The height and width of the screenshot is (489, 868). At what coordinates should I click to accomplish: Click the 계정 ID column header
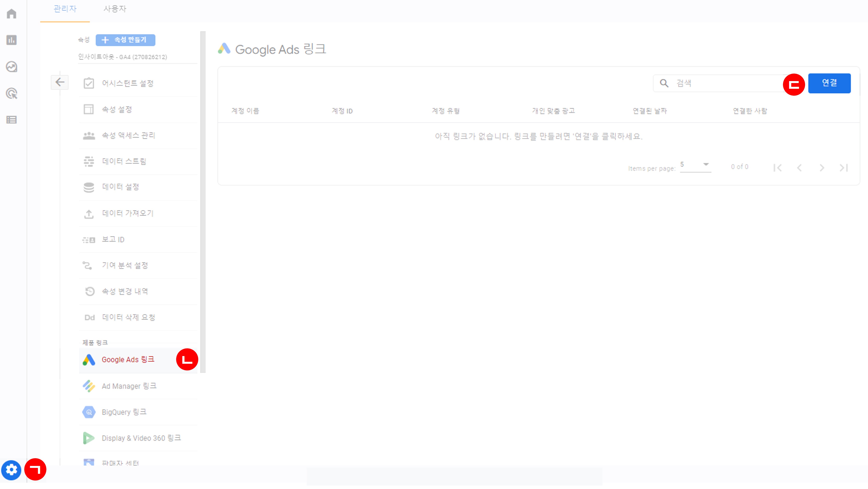click(342, 111)
